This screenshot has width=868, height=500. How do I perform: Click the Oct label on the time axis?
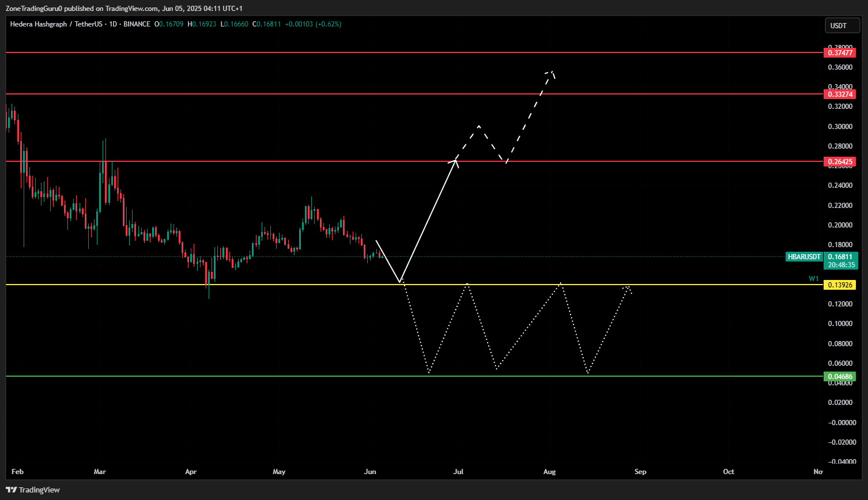coord(729,472)
